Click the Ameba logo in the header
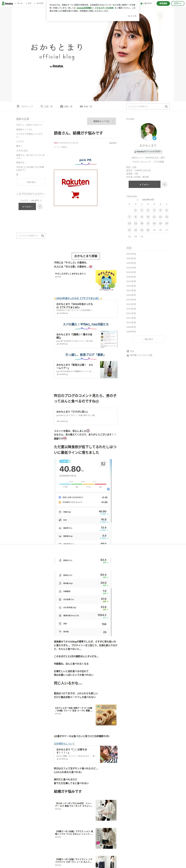The width and height of the screenshot is (186, 868). 7,3
